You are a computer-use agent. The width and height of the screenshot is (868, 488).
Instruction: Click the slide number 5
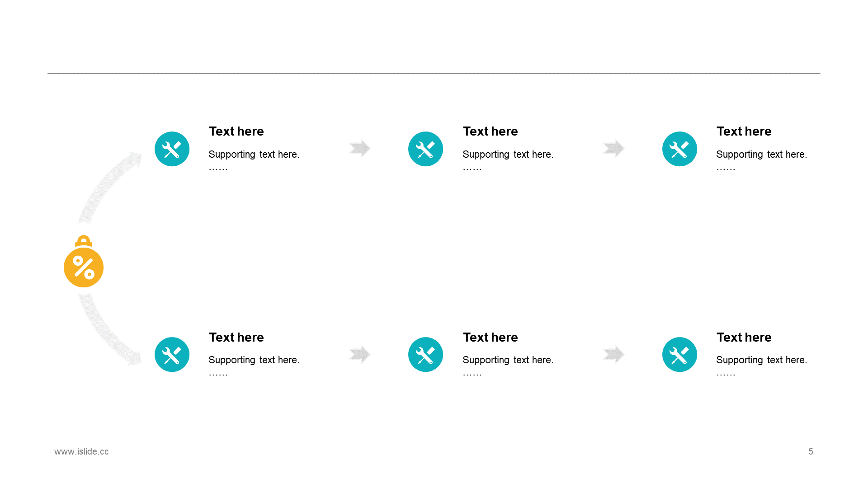tap(811, 451)
